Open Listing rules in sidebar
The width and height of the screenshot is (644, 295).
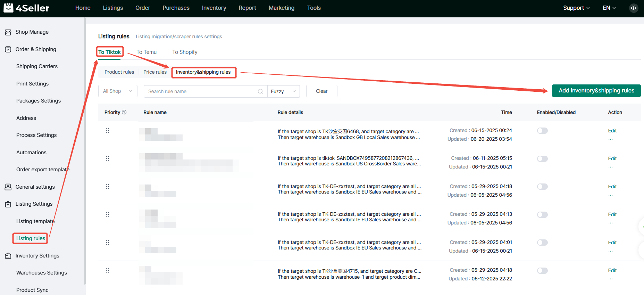pos(31,238)
